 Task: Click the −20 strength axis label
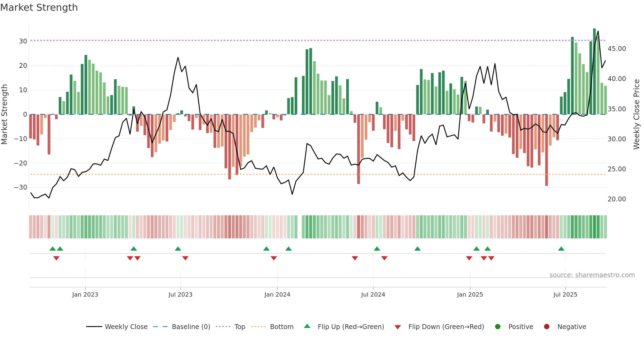point(21,163)
